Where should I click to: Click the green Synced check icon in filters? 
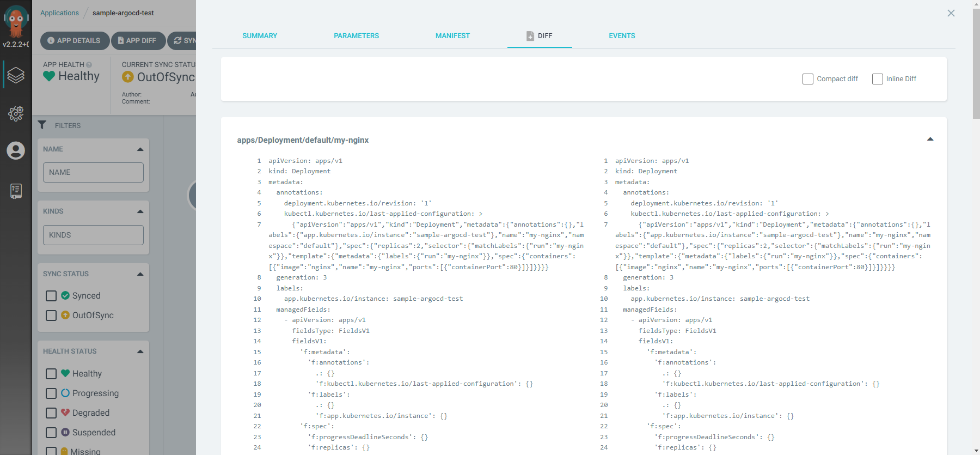click(65, 295)
